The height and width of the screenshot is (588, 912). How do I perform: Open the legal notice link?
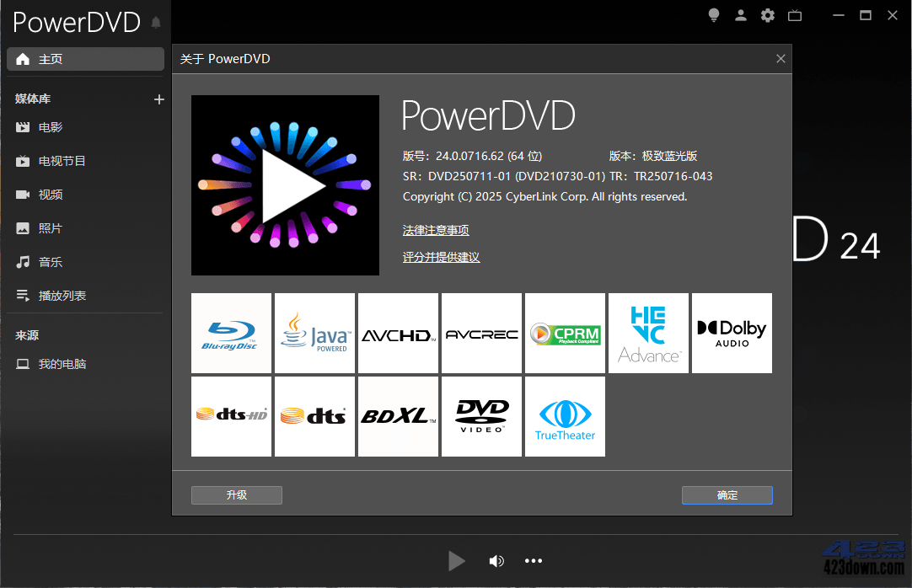pos(435,229)
